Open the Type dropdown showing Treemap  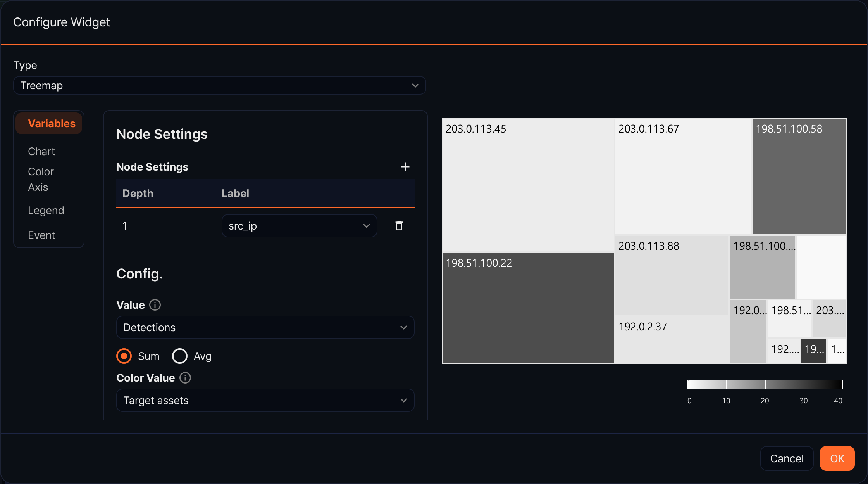click(x=220, y=85)
